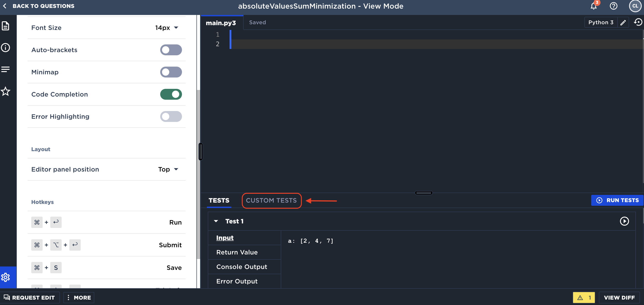The height and width of the screenshot is (305, 644).
Task: Click the horizontal editor splitter handle
Action: coord(424,193)
